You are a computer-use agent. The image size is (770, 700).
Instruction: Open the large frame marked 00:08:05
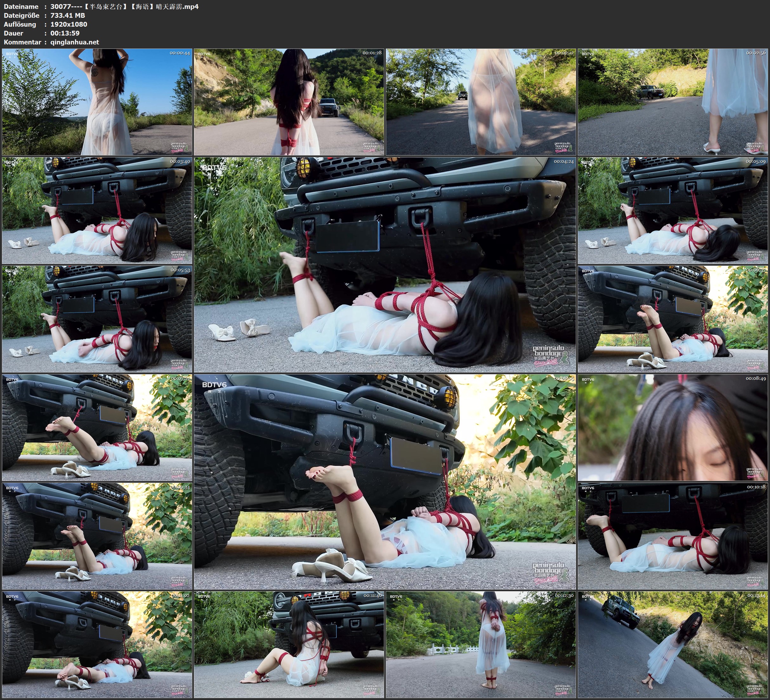click(x=385, y=482)
